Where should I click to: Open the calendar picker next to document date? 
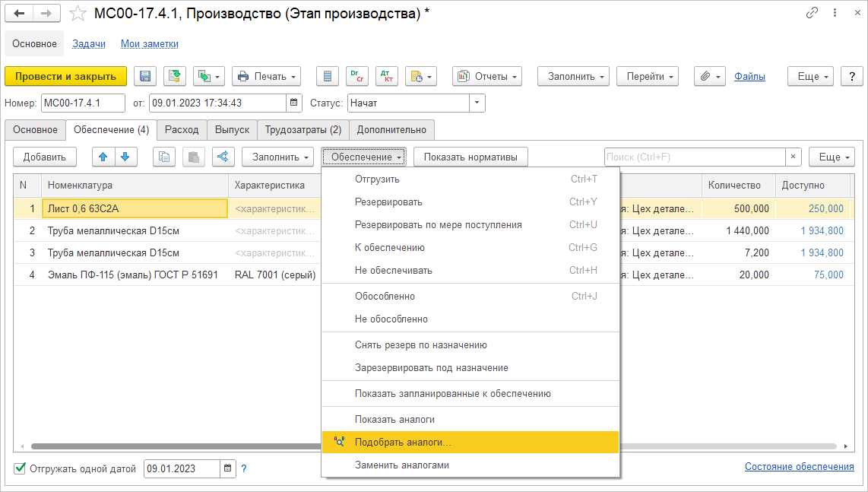click(x=294, y=103)
